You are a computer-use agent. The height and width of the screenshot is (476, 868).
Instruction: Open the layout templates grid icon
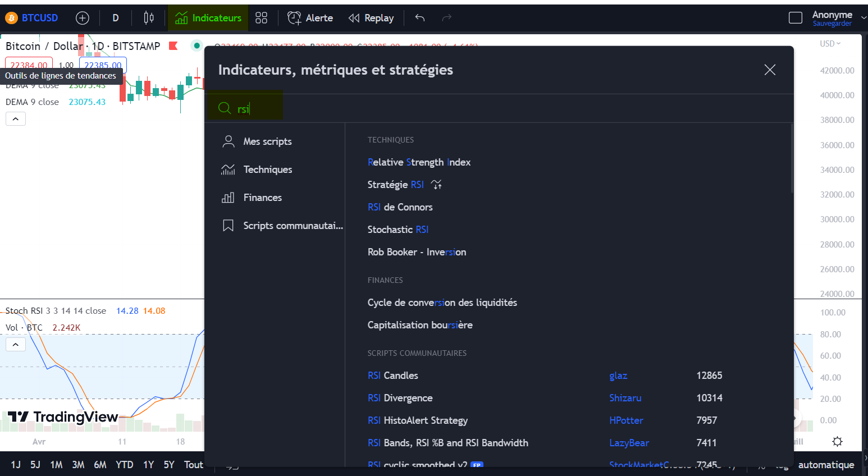[x=261, y=18]
